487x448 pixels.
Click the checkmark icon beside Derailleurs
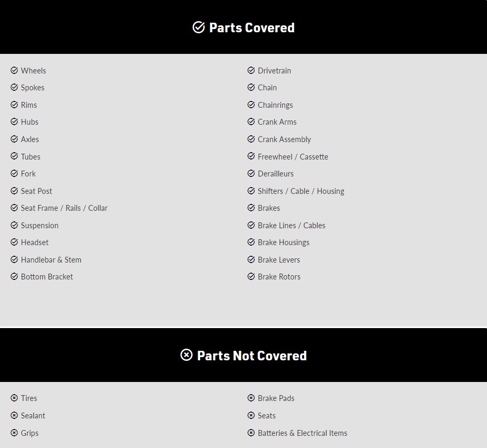pyautogui.click(x=251, y=173)
